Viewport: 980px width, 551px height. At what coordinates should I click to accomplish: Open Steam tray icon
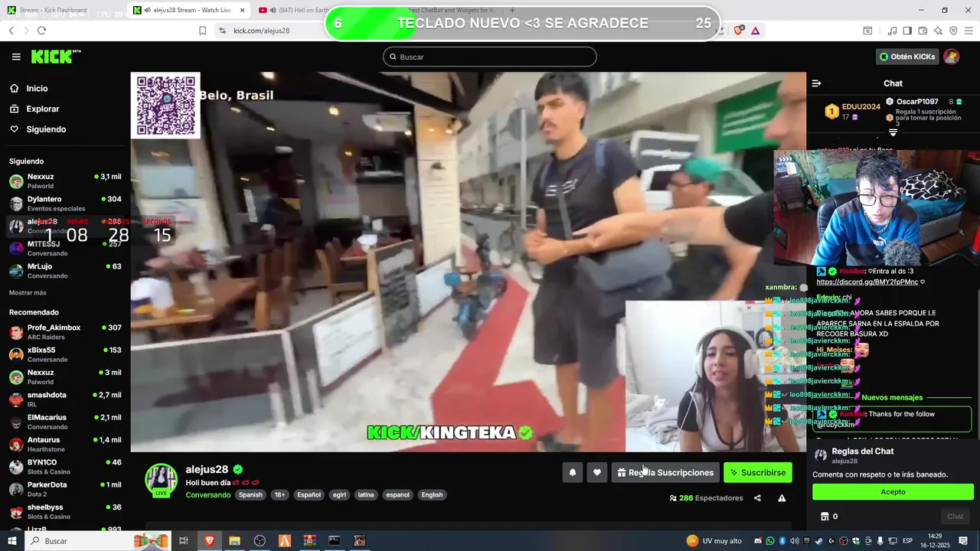tap(818, 541)
